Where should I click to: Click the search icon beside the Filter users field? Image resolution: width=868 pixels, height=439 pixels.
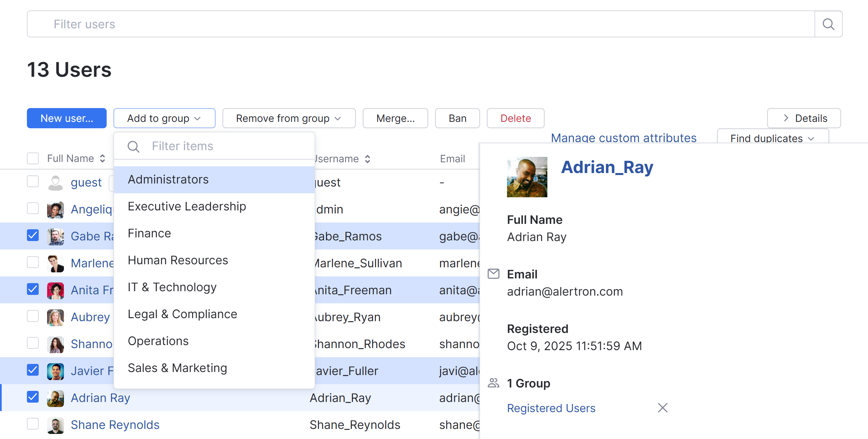tap(828, 24)
